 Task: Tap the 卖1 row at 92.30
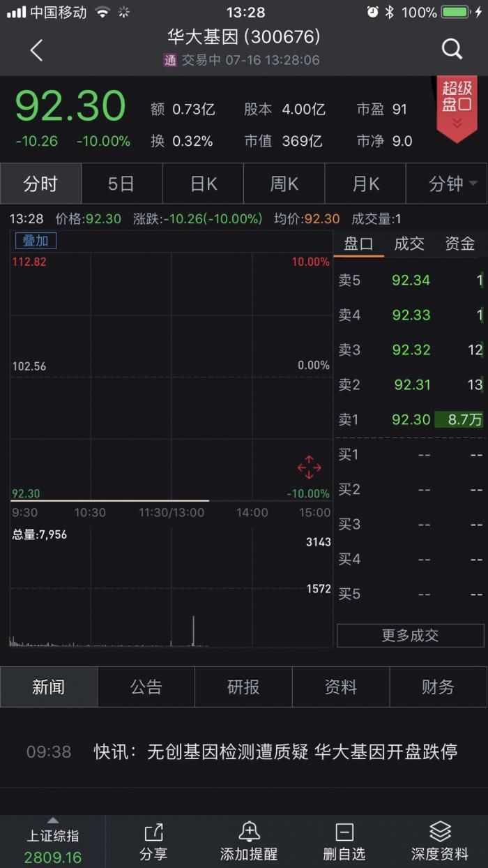pos(411,420)
